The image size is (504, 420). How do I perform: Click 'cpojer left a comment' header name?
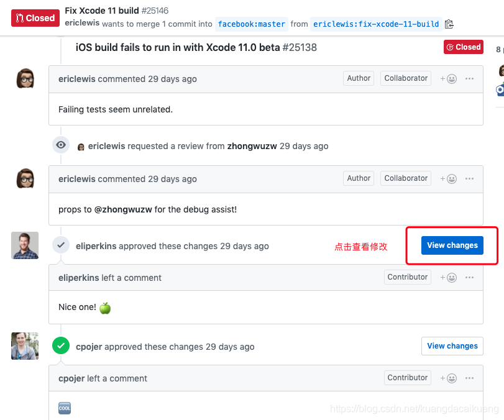71,378
